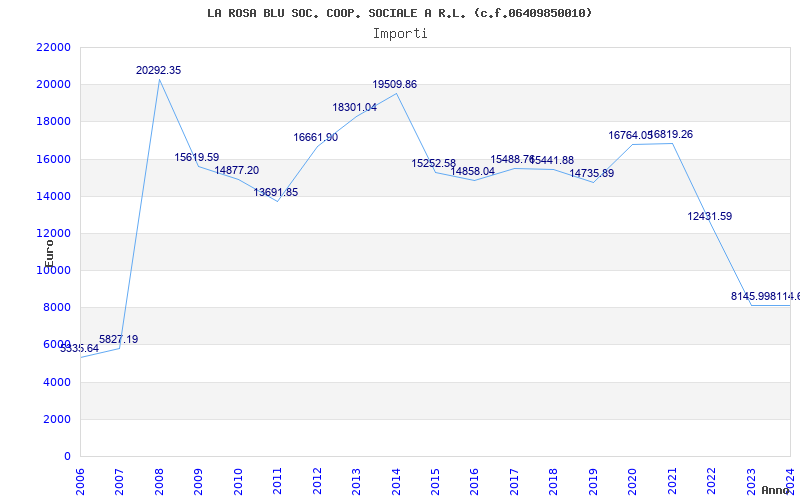Viewport: 800px width, 500px height.
Task: Click the 13691.85 value label
Action: click(x=276, y=192)
